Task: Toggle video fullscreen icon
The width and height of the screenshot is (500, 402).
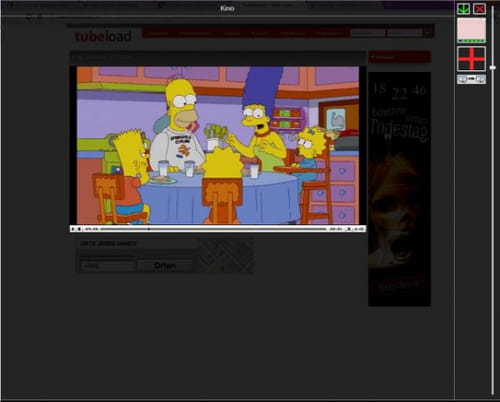Action: pyautogui.click(x=349, y=229)
